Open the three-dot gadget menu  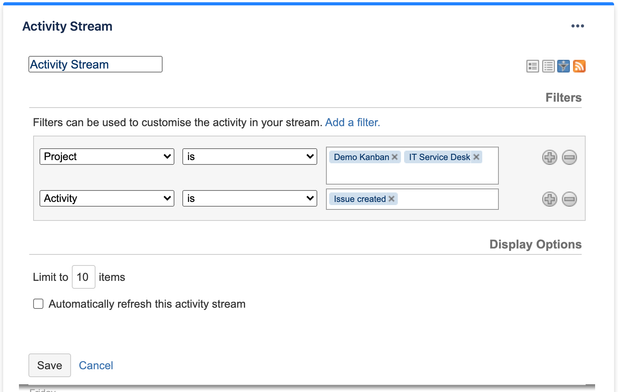coord(577,26)
